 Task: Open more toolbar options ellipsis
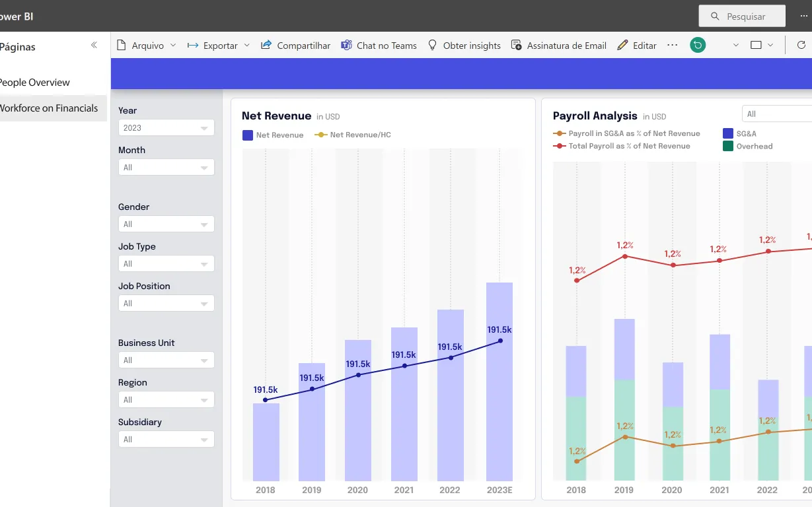click(673, 45)
